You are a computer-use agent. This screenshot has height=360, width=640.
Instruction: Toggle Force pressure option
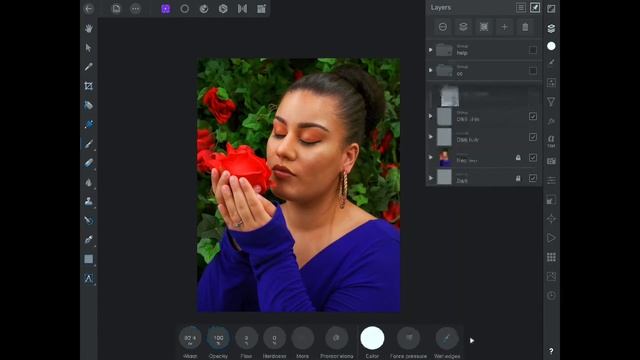408,338
